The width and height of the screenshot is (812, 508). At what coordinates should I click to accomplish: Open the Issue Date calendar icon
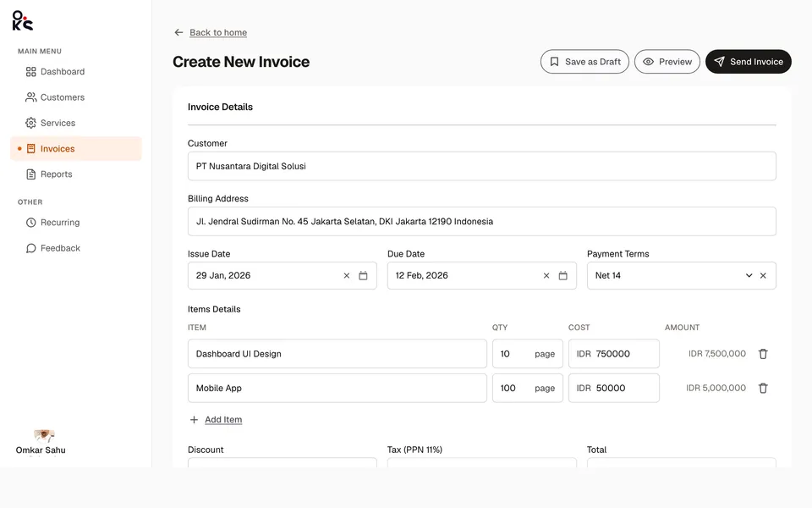click(363, 276)
